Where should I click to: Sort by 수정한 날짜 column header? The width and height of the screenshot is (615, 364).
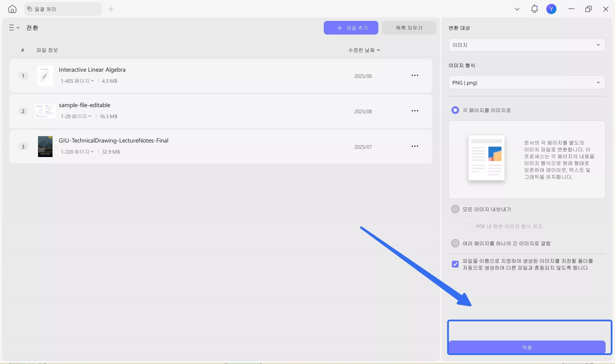point(364,50)
